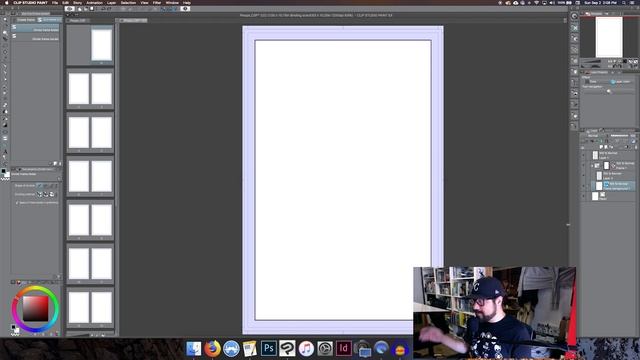Select Divide frame border sub tool
Screen dimensions: 640x360
click(36, 38)
